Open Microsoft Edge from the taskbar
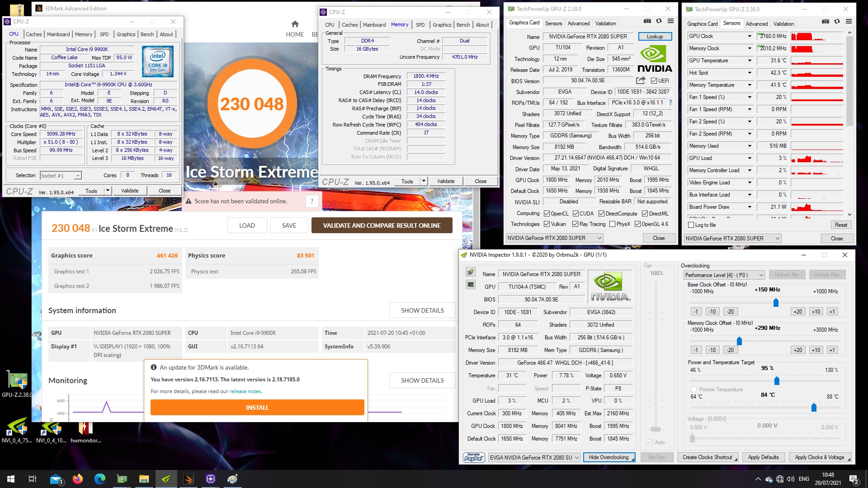Viewport: 868px width, 488px height. pos(99,479)
